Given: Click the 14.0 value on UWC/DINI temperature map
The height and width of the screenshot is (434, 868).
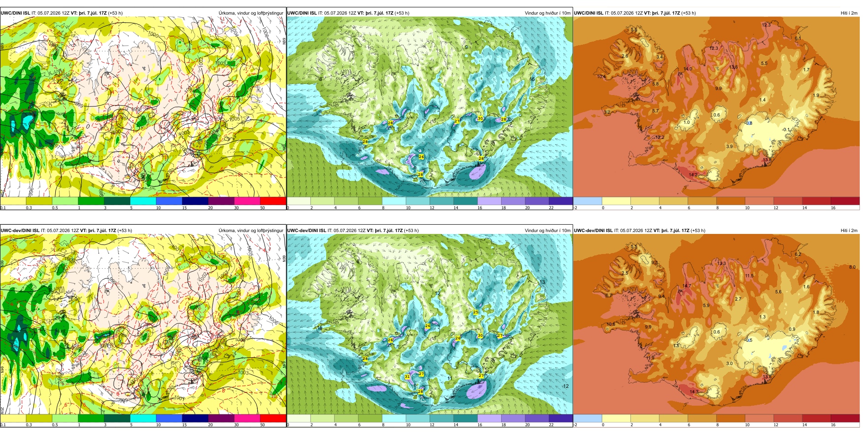Looking at the screenshot, I should tap(688, 69).
